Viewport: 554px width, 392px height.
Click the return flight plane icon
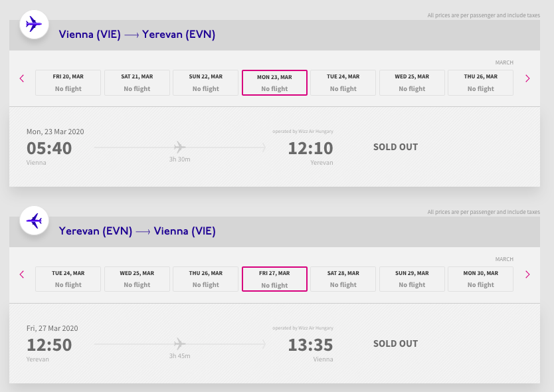(34, 221)
